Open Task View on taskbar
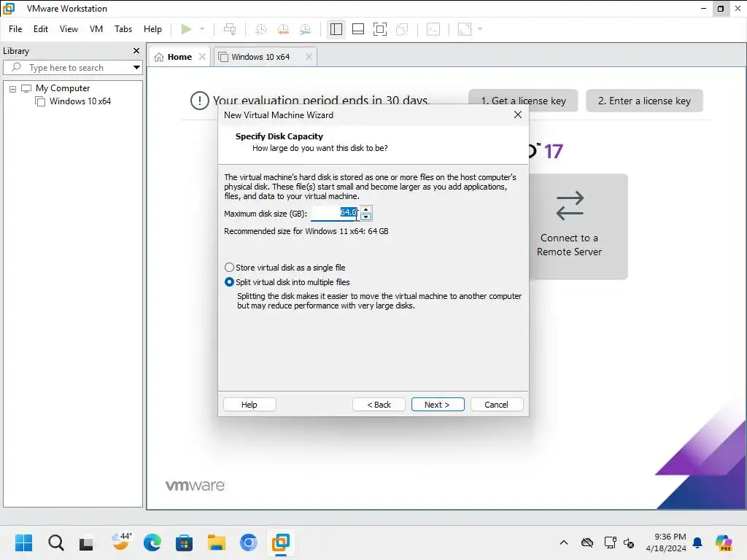This screenshot has height=560, width=747. 87,542
